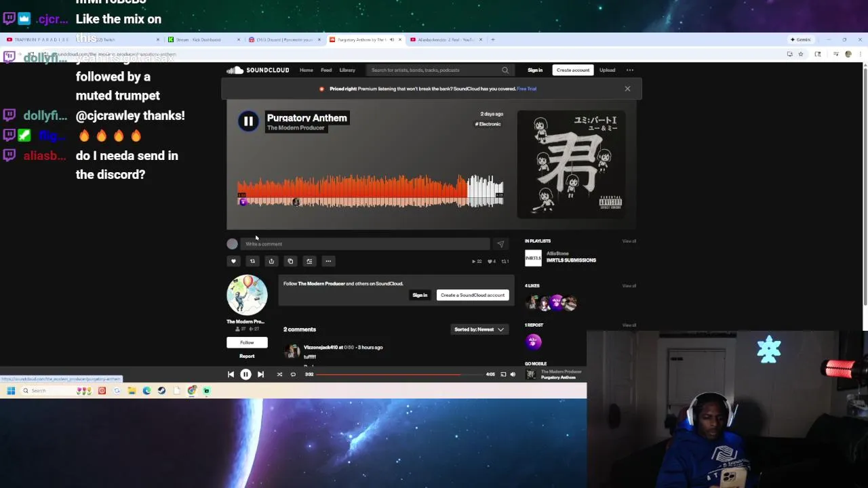868x488 pixels.
Task: Dismiss the Premium listening banner
Action: click(x=627, y=89)
